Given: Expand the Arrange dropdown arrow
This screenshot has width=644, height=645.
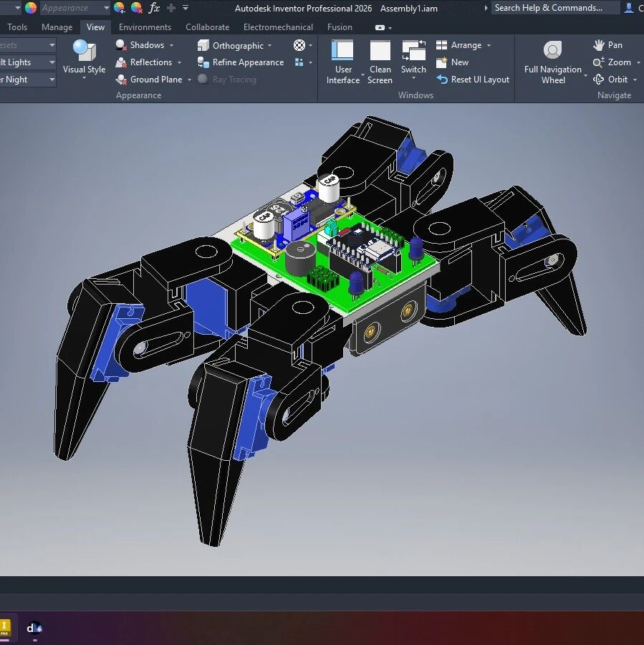Looking at the screenshot, I should [x=489, y=45].
